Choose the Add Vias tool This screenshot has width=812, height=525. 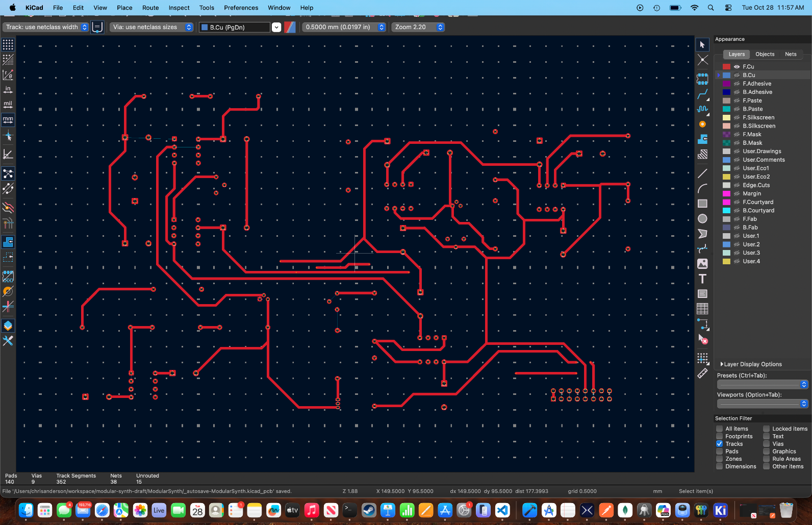pyautogui.click(x=702, y=124)
